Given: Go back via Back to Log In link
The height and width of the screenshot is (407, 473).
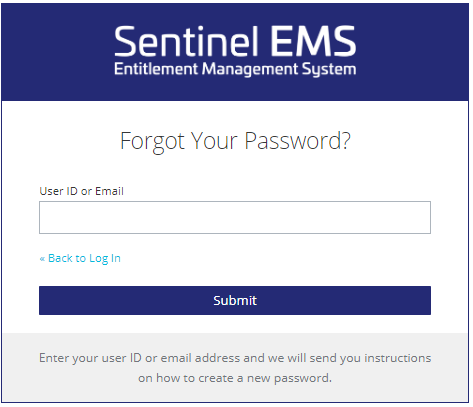Looking at the screenshot, I should (80, 258).
